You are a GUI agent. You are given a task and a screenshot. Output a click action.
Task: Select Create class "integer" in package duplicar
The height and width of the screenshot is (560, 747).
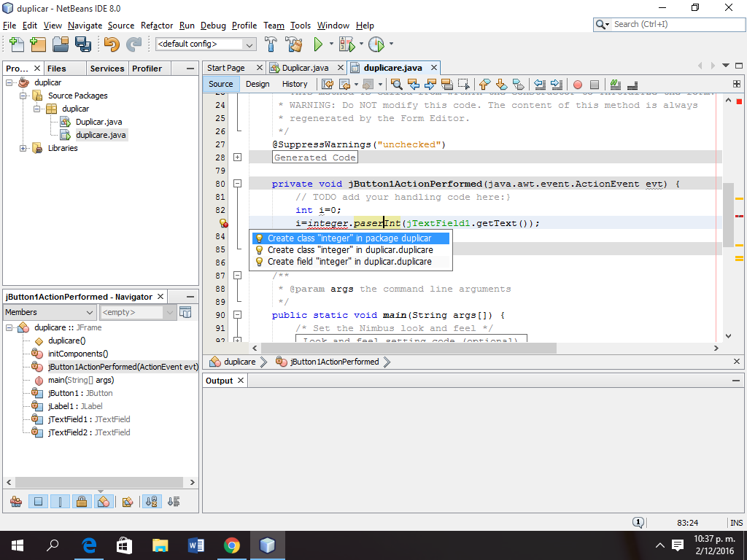click(x=351, y=238)
